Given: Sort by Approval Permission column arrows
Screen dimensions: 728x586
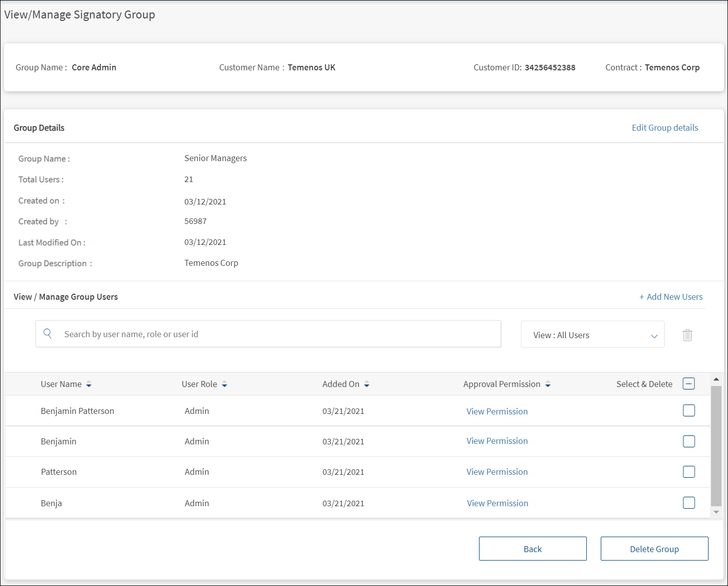Looking at the screenshot, I should click(548, 384).
